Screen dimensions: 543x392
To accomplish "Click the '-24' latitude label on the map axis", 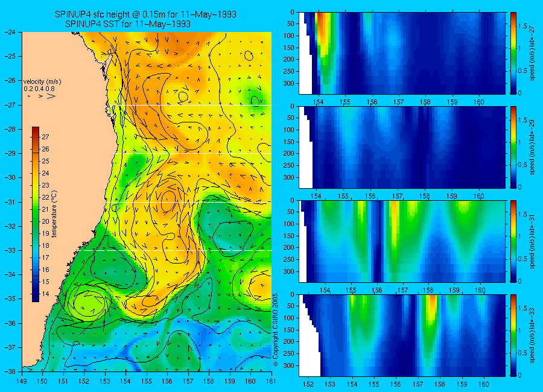I will pyautogui.click(x=10, y=32).
